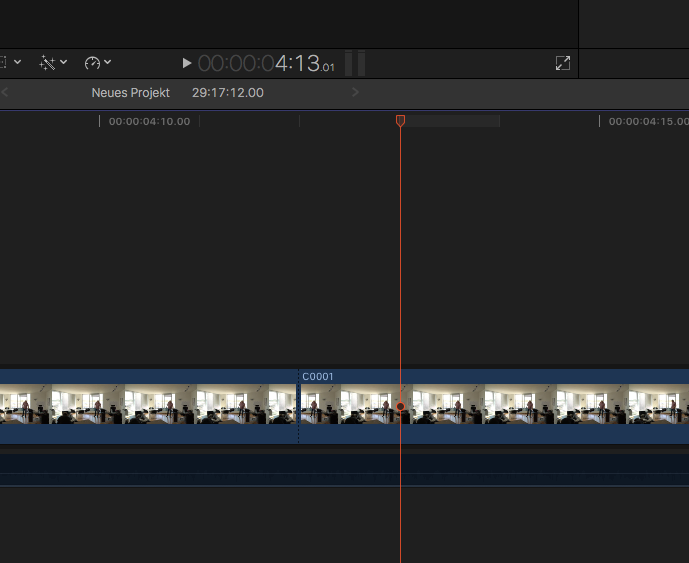Viewport: 689px width, 563px height.
Task: Click the ruler at 00:00:04:10.00
Action: click(149, 121)
